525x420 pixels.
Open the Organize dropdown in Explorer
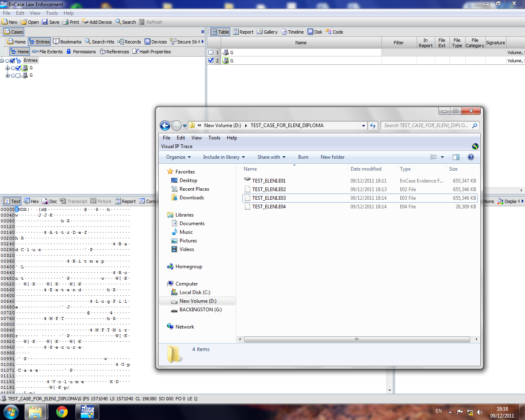click(x=178, y=157)
